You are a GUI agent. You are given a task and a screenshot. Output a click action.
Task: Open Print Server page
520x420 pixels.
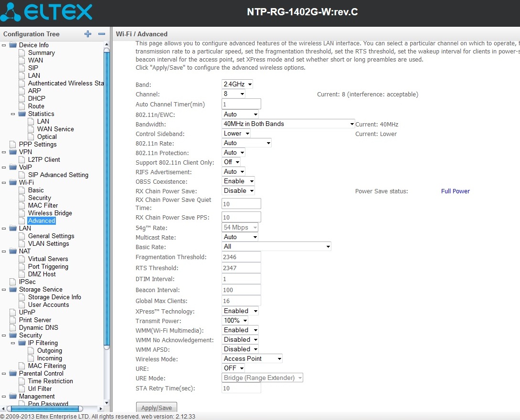click(35, 320)
